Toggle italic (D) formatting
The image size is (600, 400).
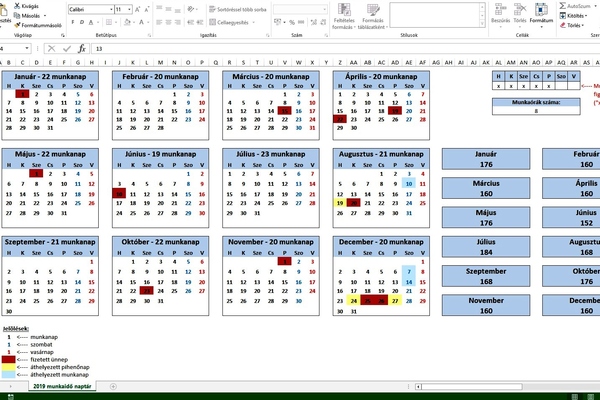pyautogui.click(x=82, y=22)
